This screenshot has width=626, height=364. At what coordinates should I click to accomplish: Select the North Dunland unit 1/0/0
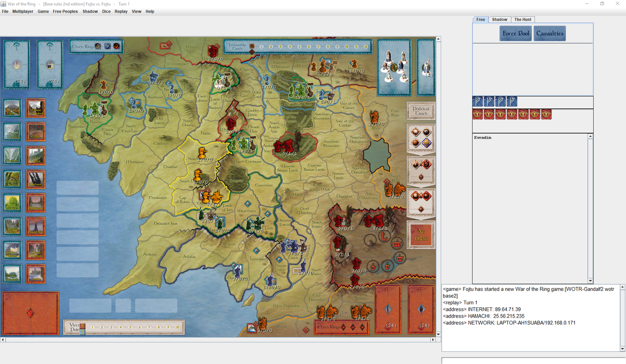pos(201,153)
